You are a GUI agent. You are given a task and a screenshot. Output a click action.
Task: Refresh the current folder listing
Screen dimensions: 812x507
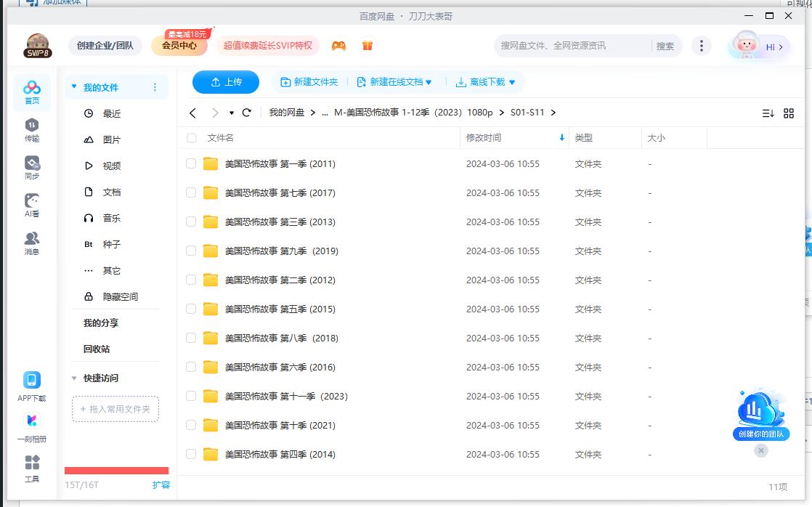tap(246, 113)
